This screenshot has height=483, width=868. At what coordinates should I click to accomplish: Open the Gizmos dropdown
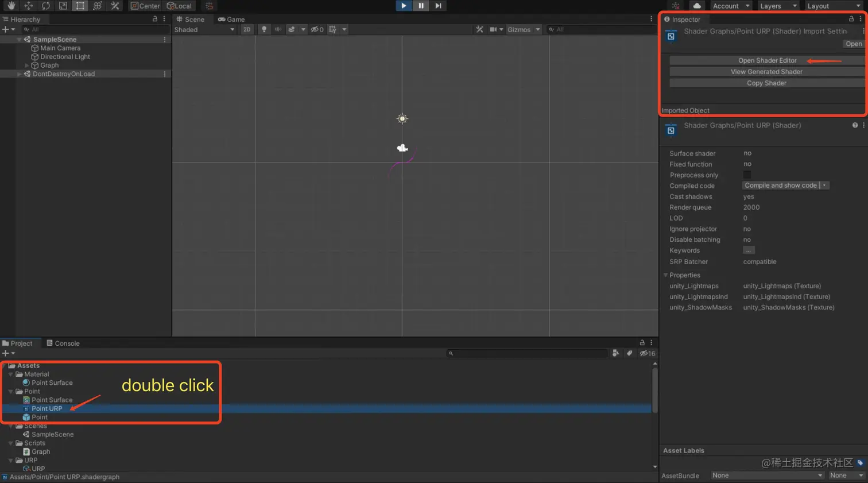524,29
